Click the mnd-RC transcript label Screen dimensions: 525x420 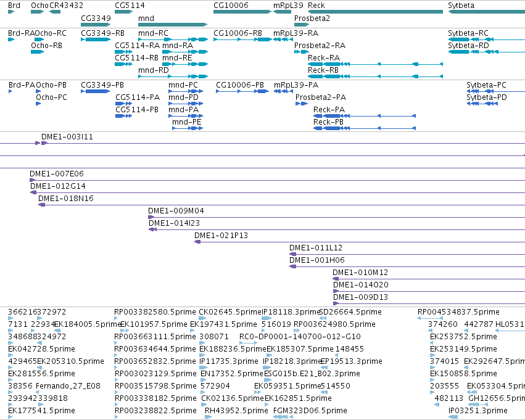click(153, 33)
